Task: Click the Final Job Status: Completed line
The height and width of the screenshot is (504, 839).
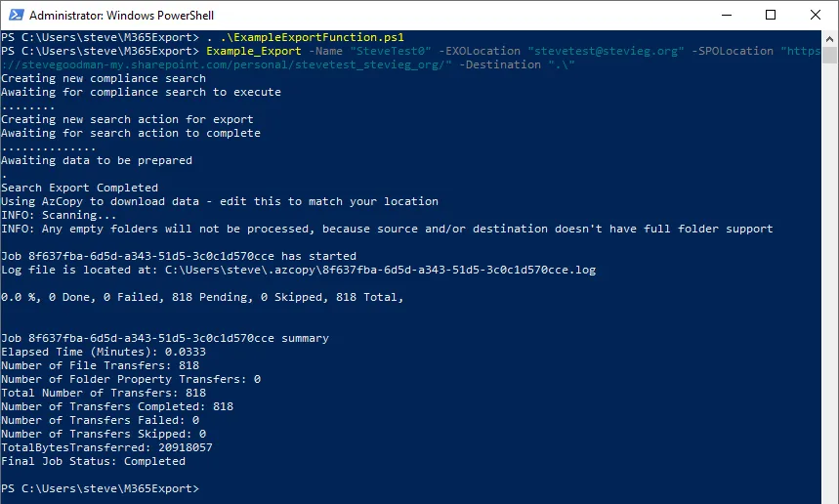Action: tap(93, 461)
